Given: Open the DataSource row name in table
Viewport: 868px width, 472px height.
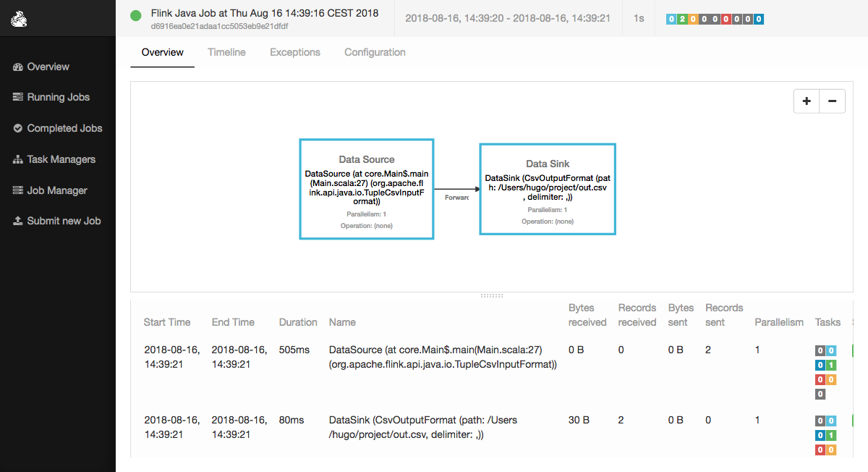Looking at the screenshot, I should 443,357.
